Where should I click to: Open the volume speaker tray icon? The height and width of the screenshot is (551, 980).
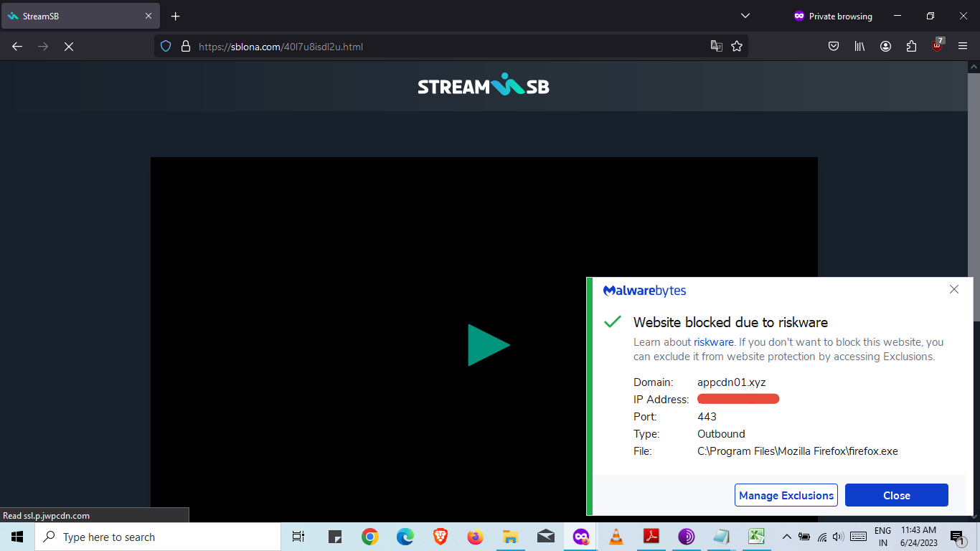(x=838, y=537)
